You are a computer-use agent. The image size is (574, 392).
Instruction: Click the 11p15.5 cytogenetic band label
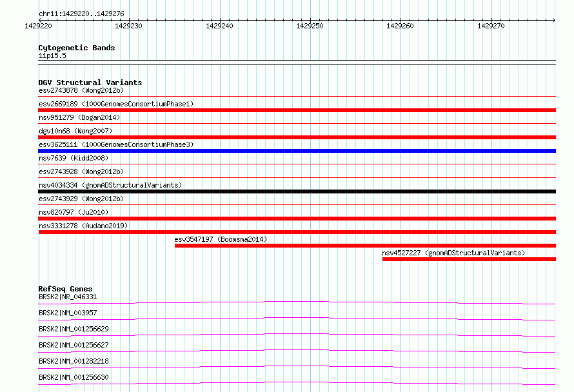pyautogui.click(x=52, y=55)
